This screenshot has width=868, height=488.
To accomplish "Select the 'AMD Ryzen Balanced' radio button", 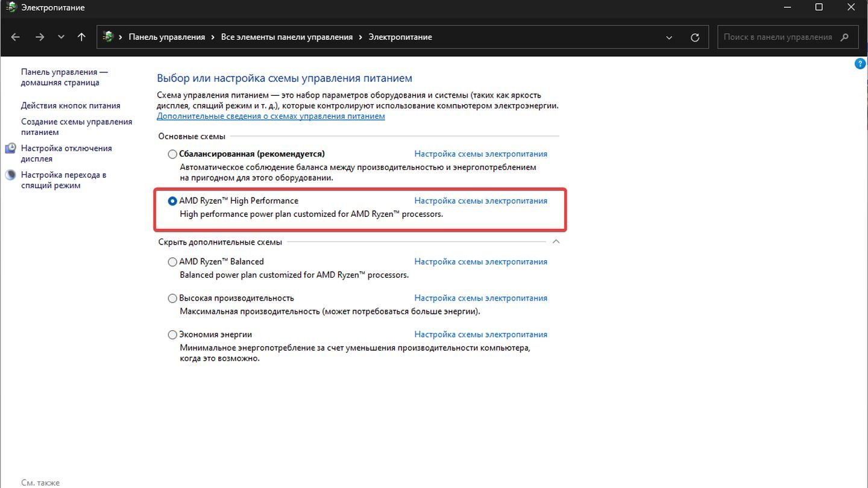I will 172,262.
